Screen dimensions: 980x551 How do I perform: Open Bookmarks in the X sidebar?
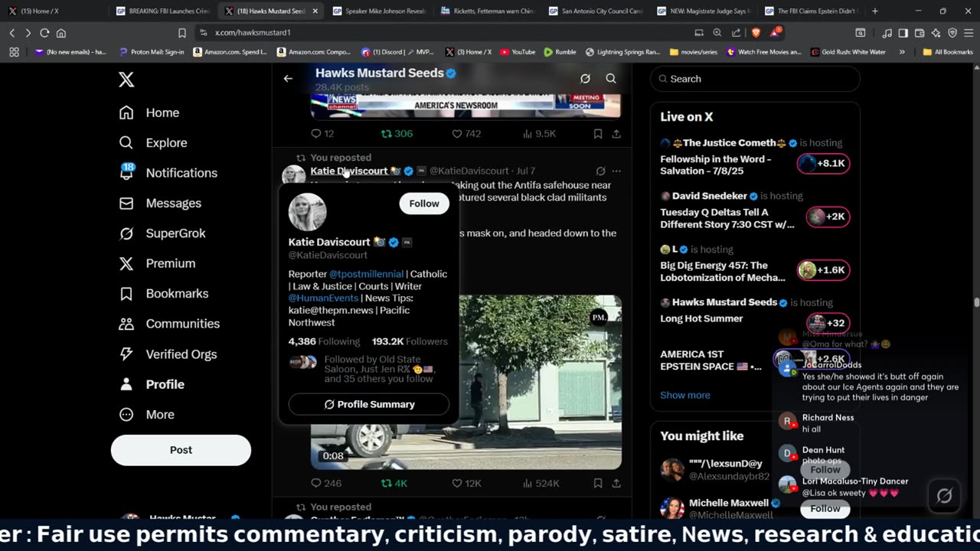(x=163, y=293)
